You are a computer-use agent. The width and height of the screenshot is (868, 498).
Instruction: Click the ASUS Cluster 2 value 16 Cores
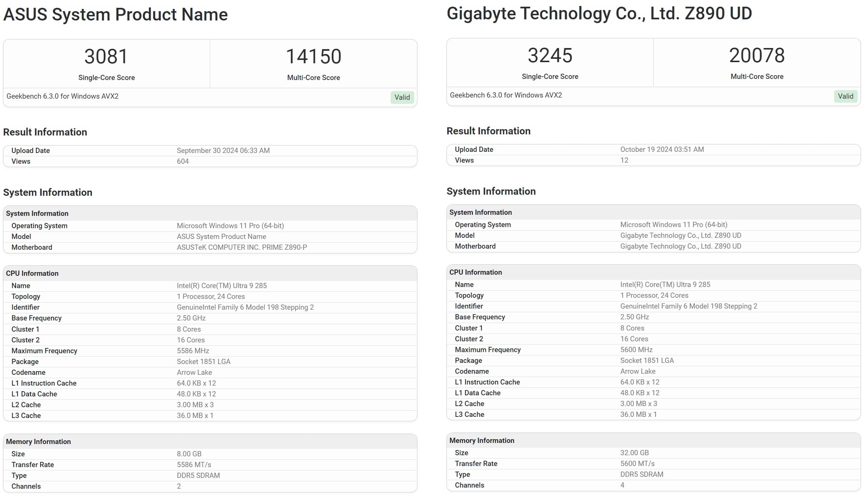(191, 340)
